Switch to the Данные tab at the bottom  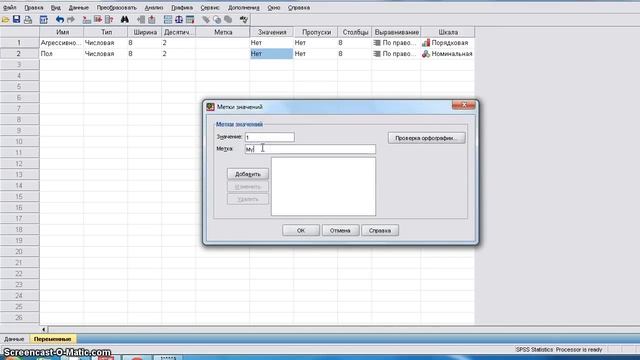pyautogui.click(x=14, y=339)
